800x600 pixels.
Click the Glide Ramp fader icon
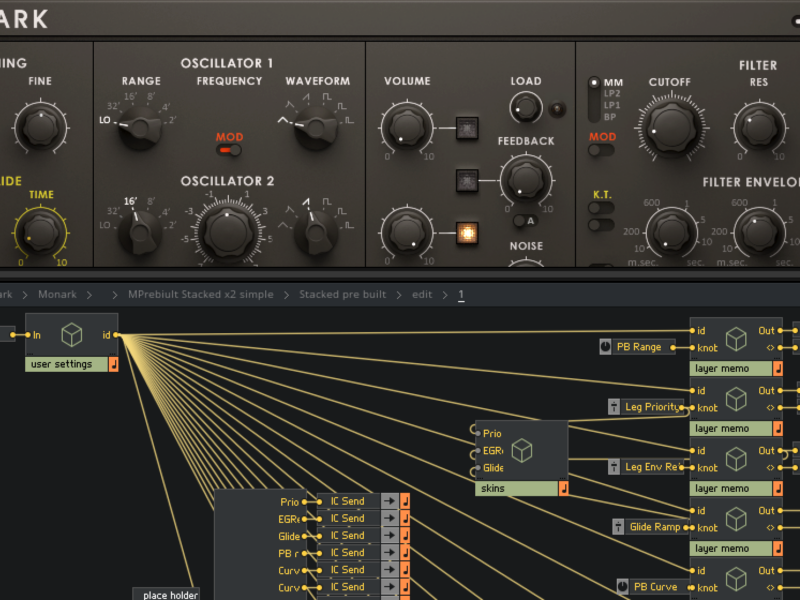(x=619, y=527)
